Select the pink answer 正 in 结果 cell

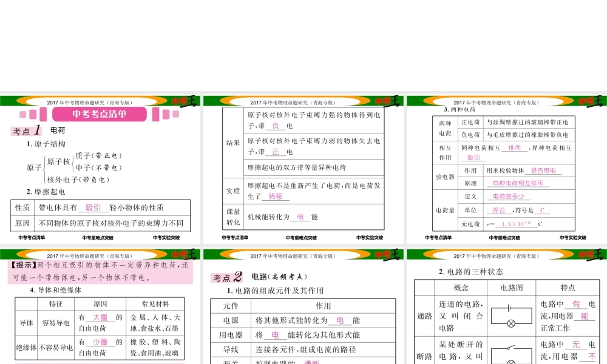coord(276,152)
